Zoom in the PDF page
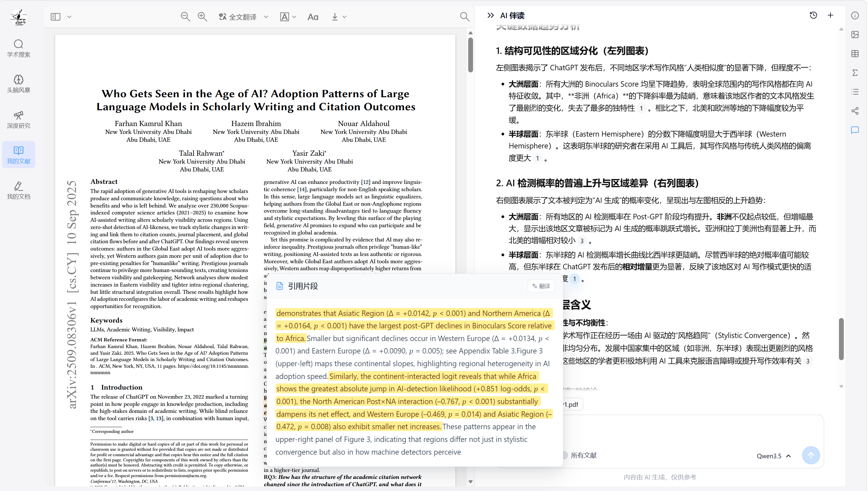The image size is (868, 491). [x=202, y=17]
